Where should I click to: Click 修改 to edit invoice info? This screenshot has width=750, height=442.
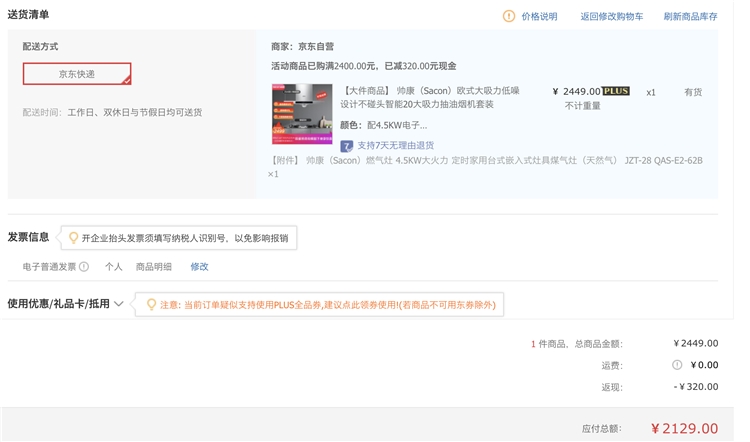click(x=199, y=267)
